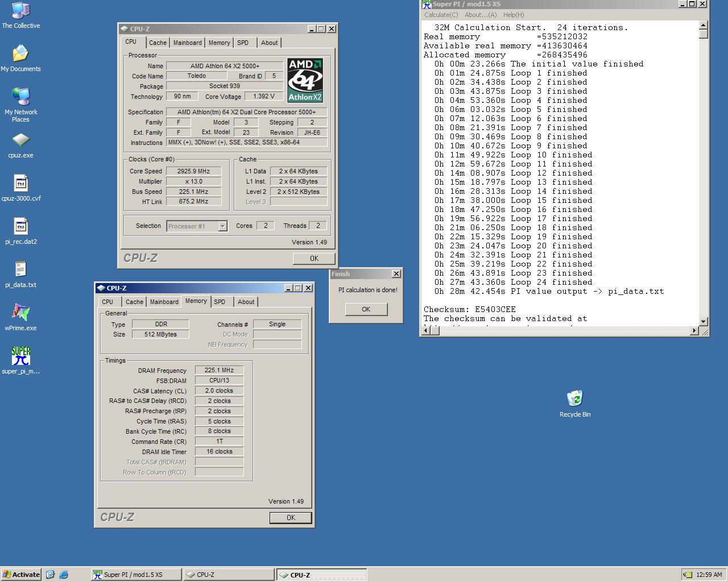Viewport: 728px width, 582px height.
Task: Open Mainboard tab in lower CPU-Z
Action: click(164, 302)
